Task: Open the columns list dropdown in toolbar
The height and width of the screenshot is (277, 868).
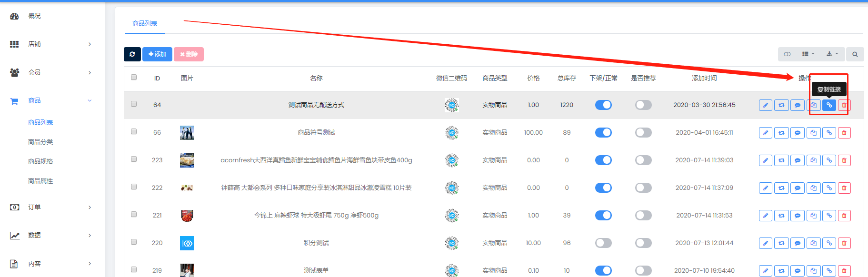Action: pyautogui.click(x=808, y=54)
